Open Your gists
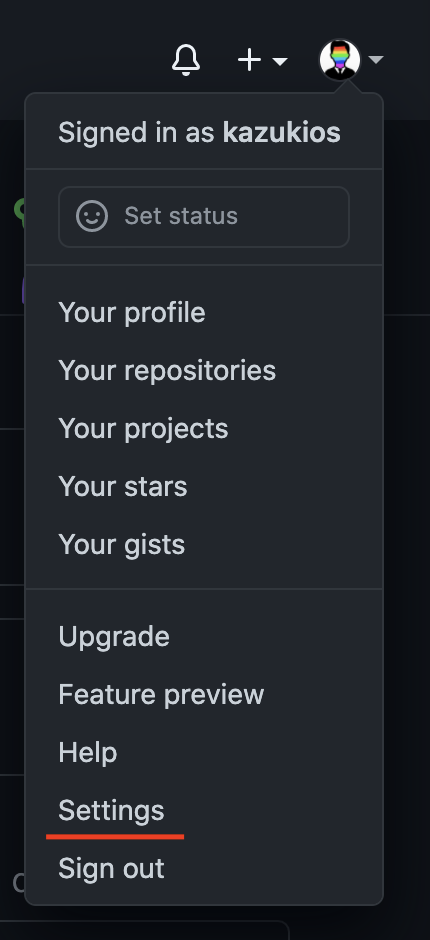 [x=204, y=545]
